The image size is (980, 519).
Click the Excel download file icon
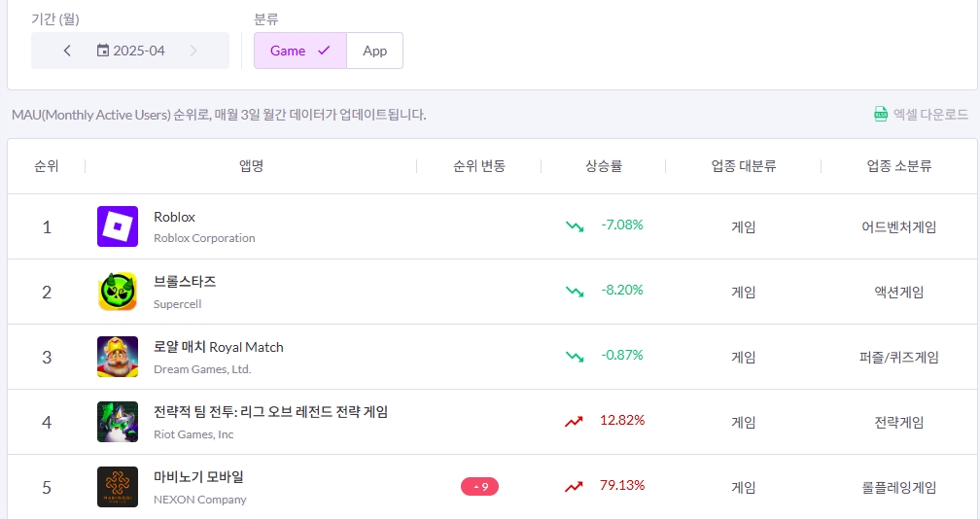[881, 114]
